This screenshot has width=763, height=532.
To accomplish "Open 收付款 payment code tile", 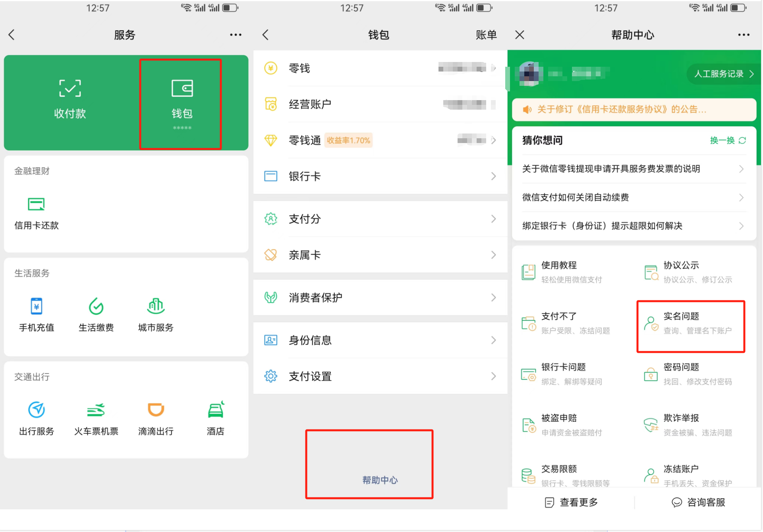I will coord(70,99).
